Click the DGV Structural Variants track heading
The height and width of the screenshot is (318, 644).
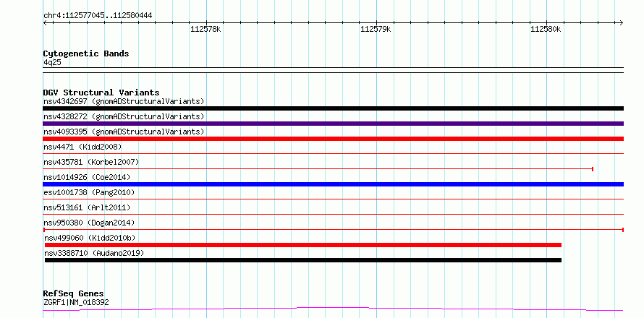coord(101,93)
